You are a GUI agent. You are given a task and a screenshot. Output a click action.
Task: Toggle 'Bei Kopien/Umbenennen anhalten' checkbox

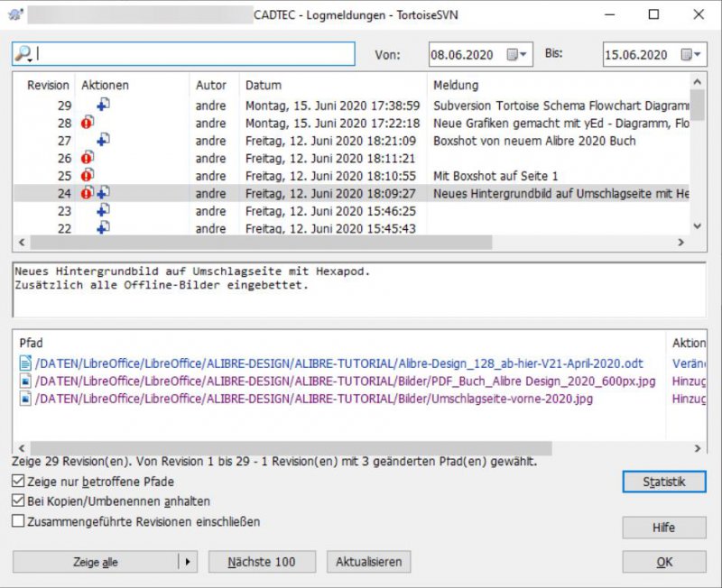[x=18, y=501]
